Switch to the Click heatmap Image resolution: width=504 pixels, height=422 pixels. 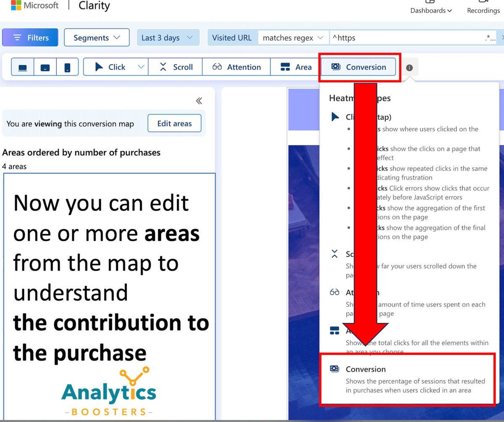click(x=110, y=67)
